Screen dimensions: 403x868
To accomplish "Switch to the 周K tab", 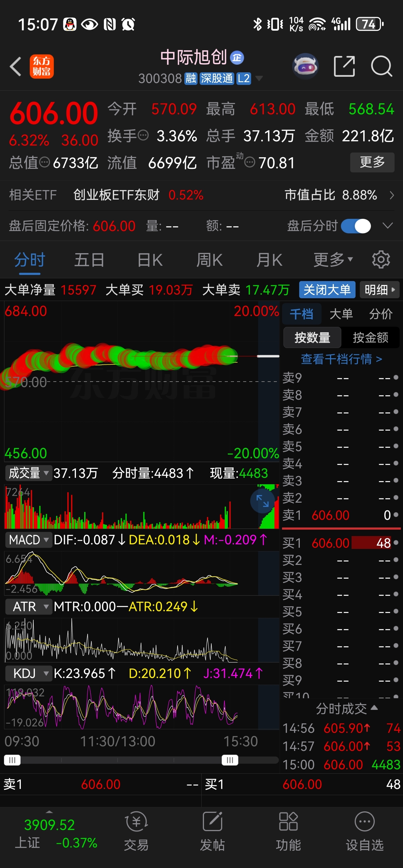I will click(x=209, y=260).
